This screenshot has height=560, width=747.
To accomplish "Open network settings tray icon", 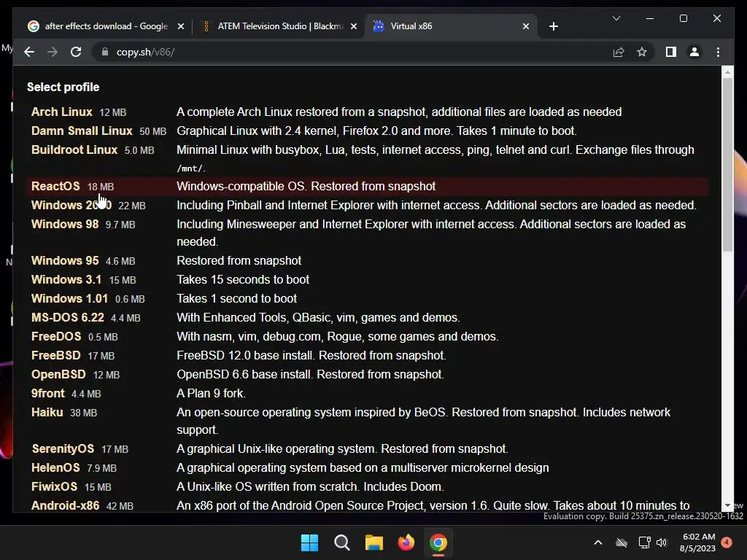I will coord(644,542).
